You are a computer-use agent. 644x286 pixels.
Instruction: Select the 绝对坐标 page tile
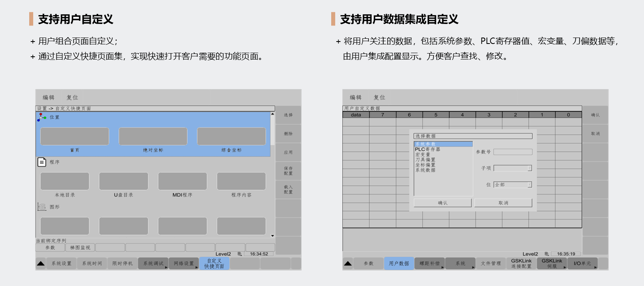coord(153,137)
